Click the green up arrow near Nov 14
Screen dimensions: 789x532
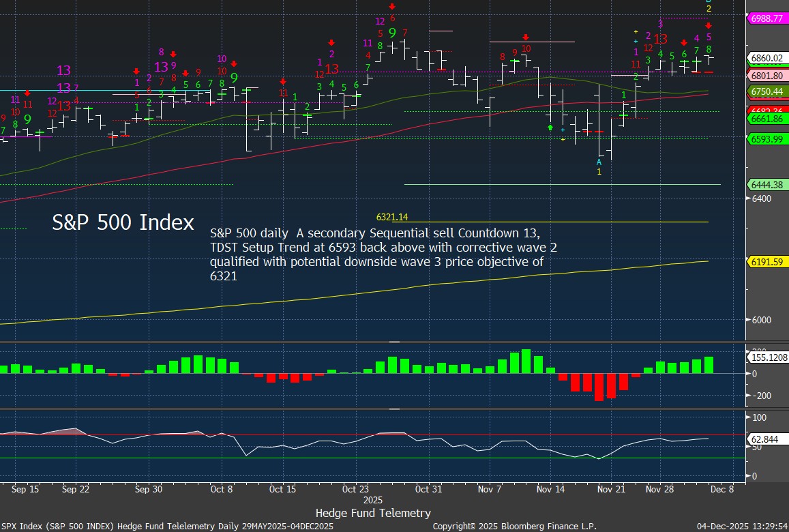click(550, 128)
